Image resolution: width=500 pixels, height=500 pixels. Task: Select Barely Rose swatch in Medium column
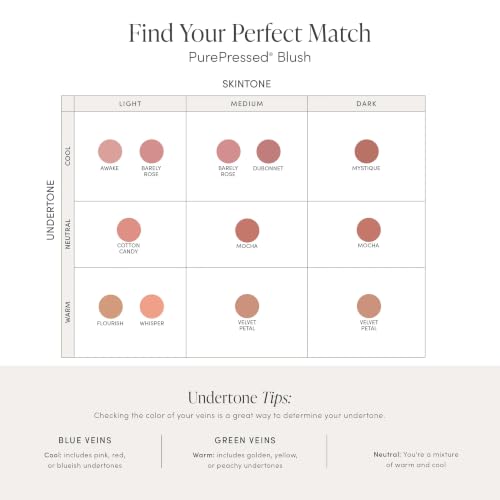[228, 151]
